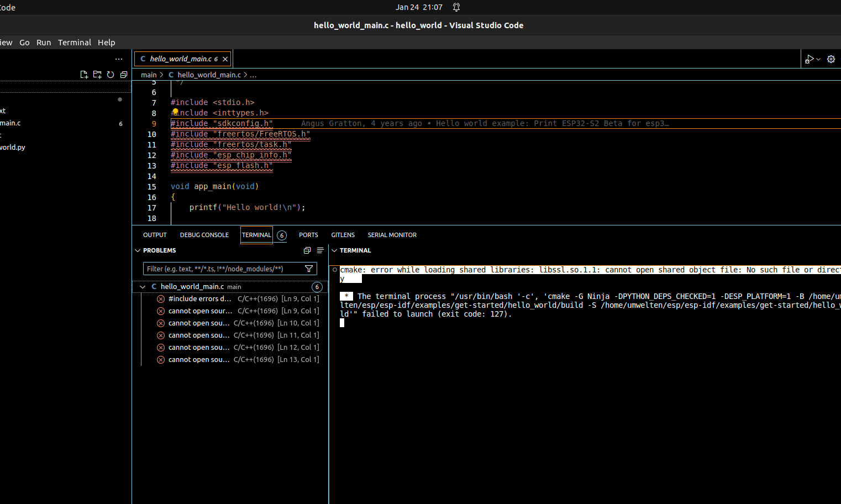The width and height of the screenshot is (841, 504).
Task: Run the ESP-IDF project via the play icon
Action: coord(808,59)
